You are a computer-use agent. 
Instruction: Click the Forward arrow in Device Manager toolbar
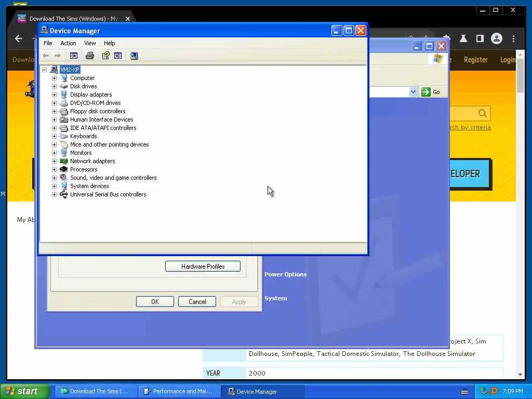click(x=58, y=56)
